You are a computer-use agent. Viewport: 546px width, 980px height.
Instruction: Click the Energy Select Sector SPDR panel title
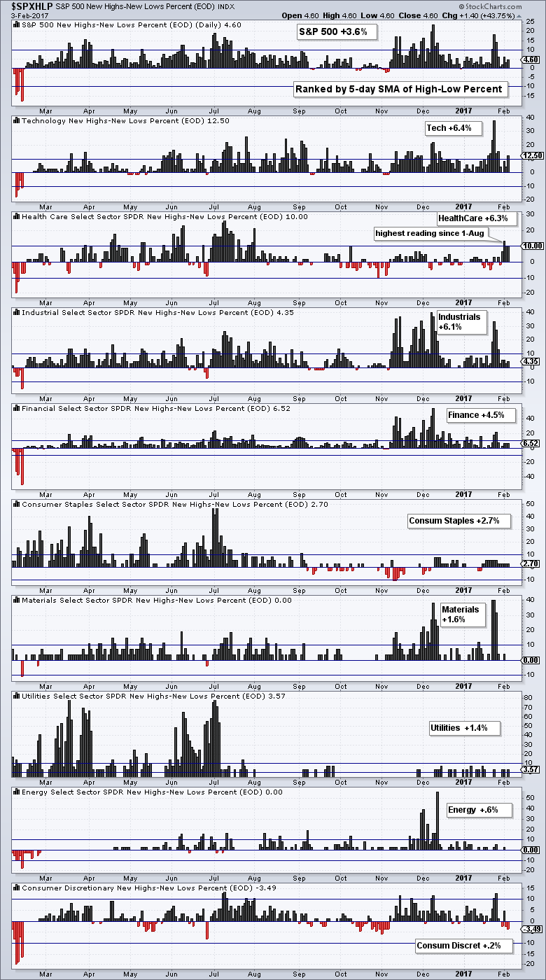tap(152, 792)
